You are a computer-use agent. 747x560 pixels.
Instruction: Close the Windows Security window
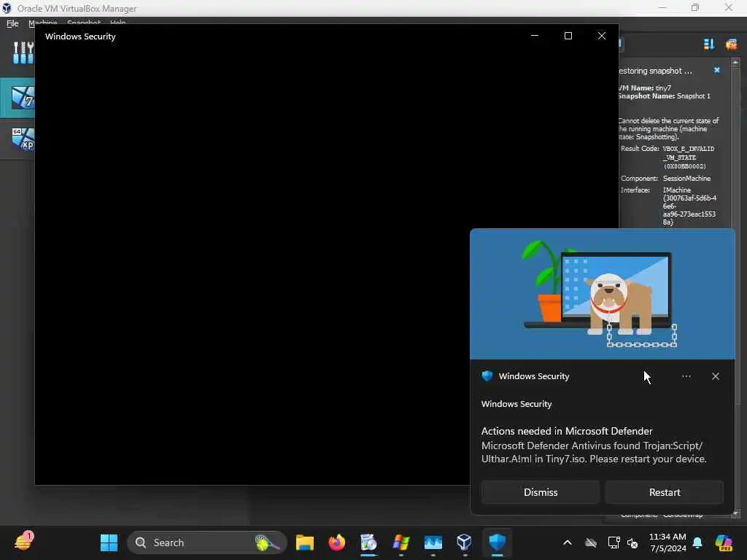pyautogui.click(x=602, y=36)
